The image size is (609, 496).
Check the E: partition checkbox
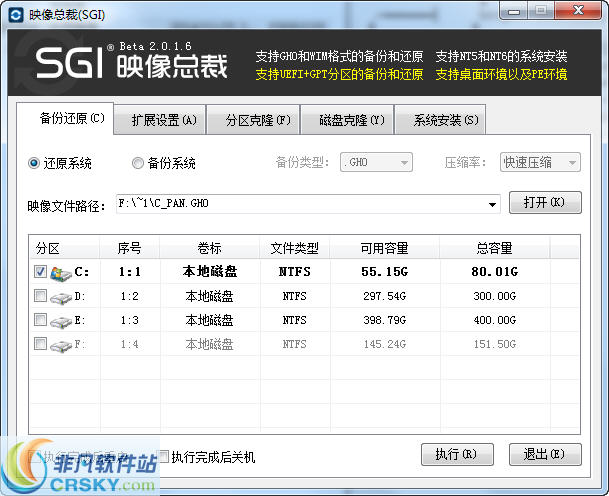point(40,320)
